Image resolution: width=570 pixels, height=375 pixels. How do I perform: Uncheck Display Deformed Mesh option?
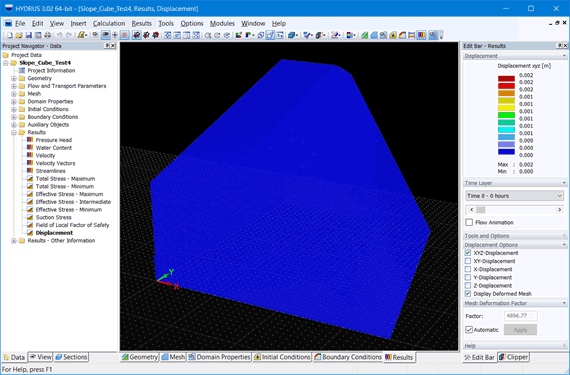[x=468, y=294]
